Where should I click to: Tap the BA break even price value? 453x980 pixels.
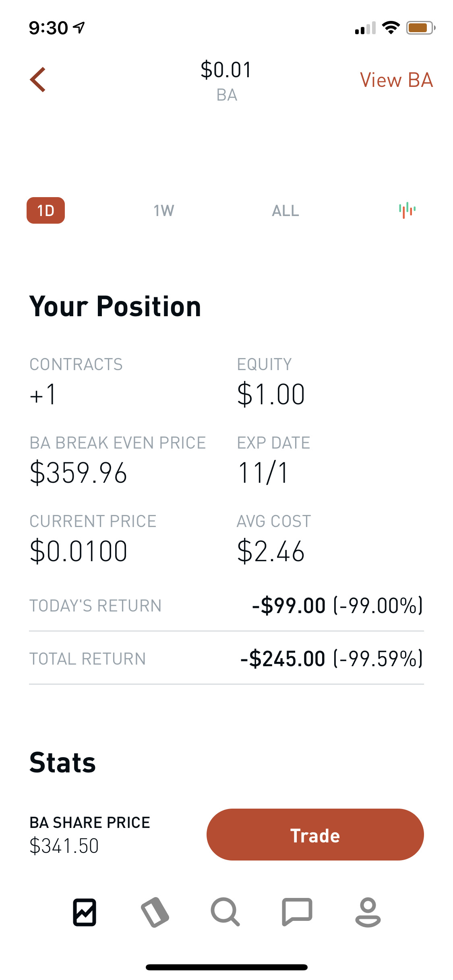tap(79, 473)
